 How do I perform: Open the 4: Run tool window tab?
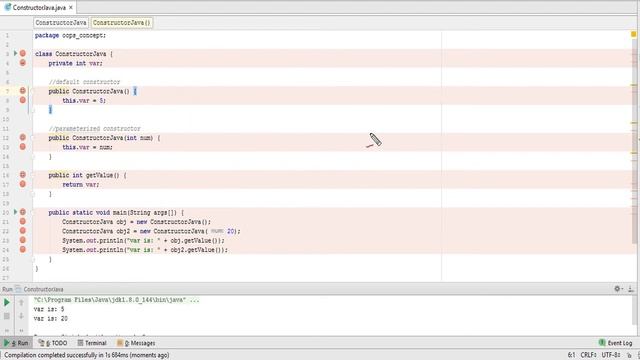(16, 343)
